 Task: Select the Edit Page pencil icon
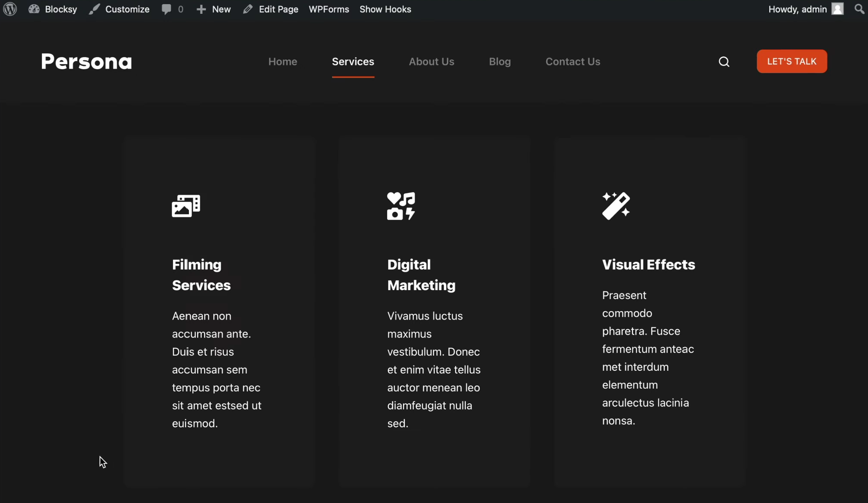coord(247,9)
